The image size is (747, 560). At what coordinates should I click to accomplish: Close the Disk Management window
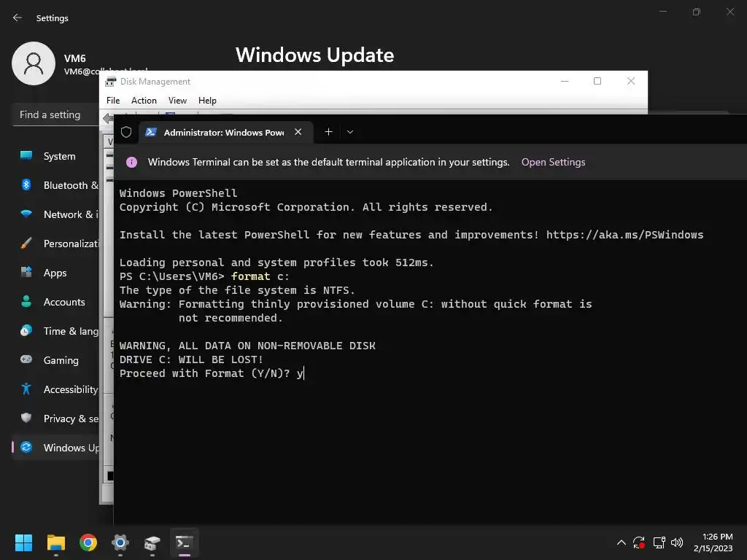[x=631, y=81]
